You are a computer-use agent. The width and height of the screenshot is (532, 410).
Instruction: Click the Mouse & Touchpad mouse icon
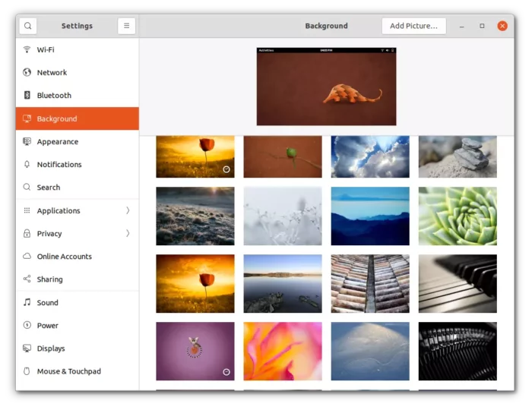tap(27, 371)
